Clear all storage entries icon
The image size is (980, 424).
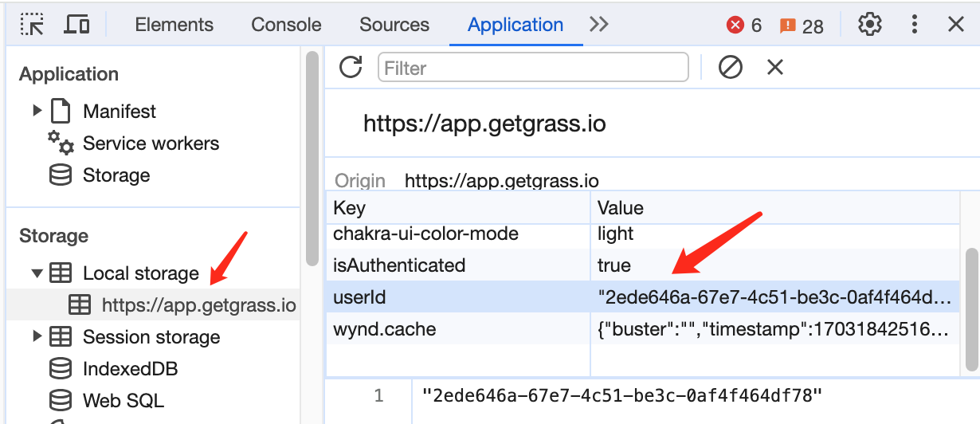(x=730, y=68)
